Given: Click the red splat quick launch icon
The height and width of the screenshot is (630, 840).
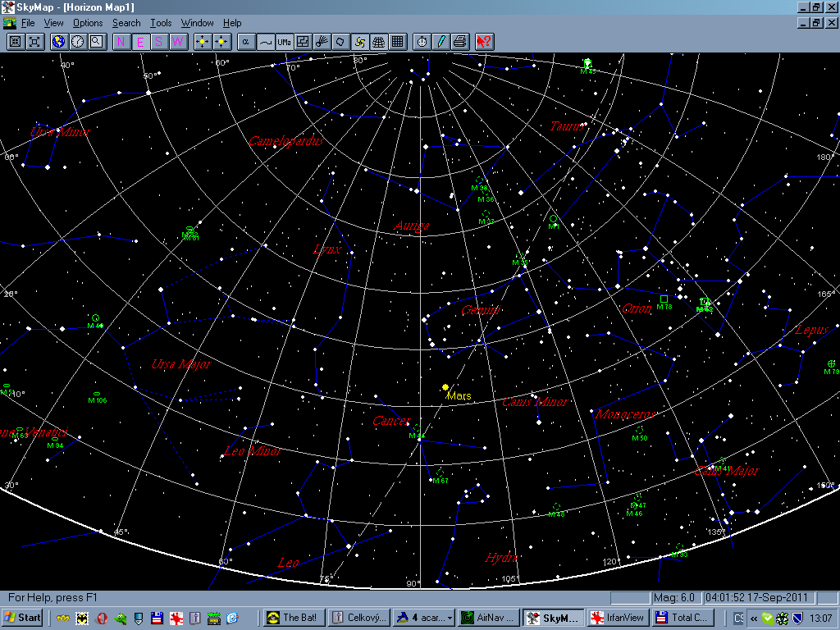Looking at the screenshot, I should pos(176,619).
